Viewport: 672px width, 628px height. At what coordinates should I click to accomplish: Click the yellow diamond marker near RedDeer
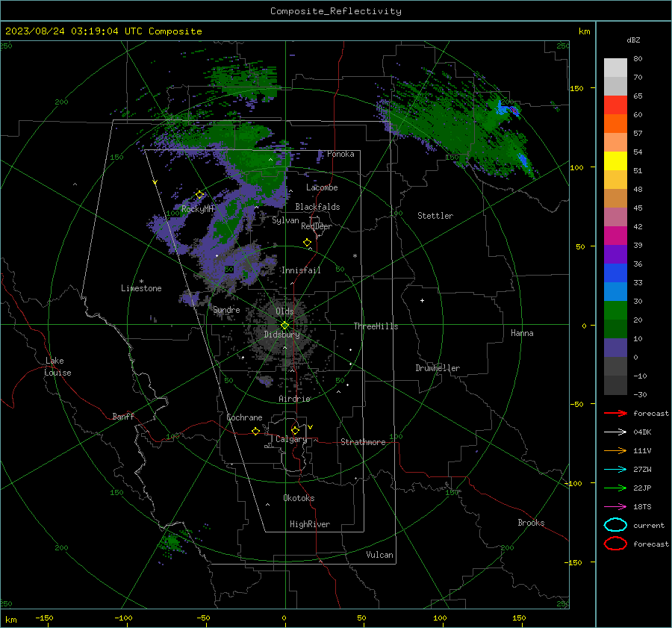pyautogui.click(x=308, y=243)
